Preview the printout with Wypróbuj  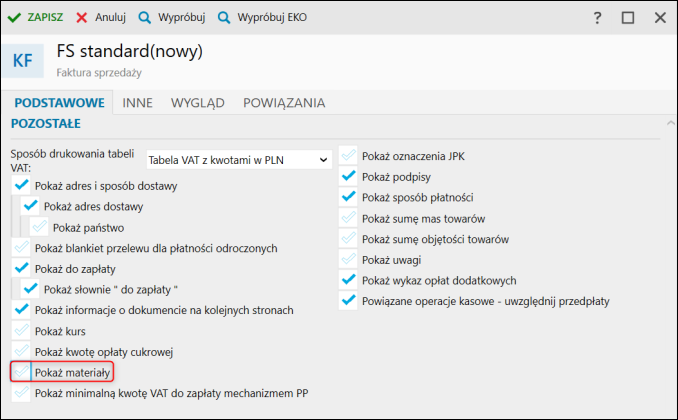[x=172, y=18]
